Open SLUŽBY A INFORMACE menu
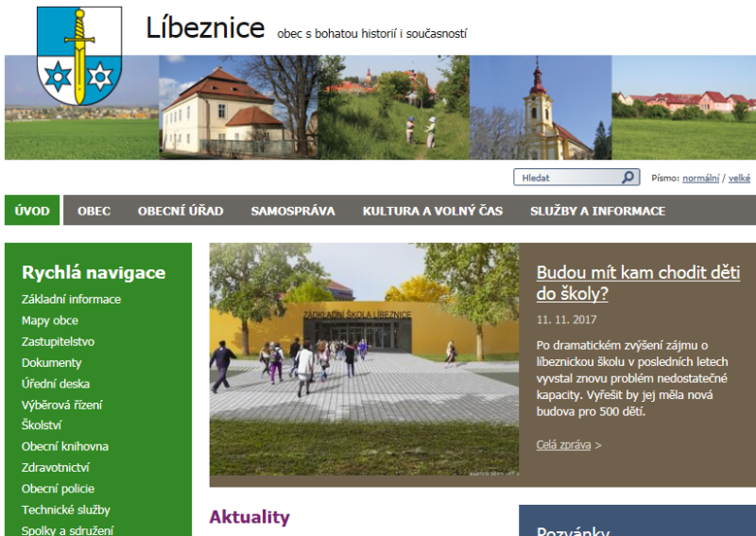 click(597, 211)
